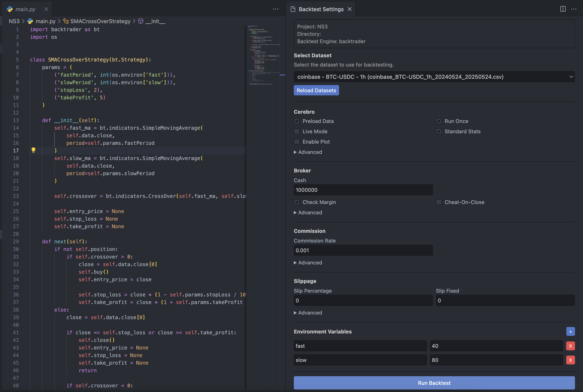Delete the fast environment variable

[570, 346]
